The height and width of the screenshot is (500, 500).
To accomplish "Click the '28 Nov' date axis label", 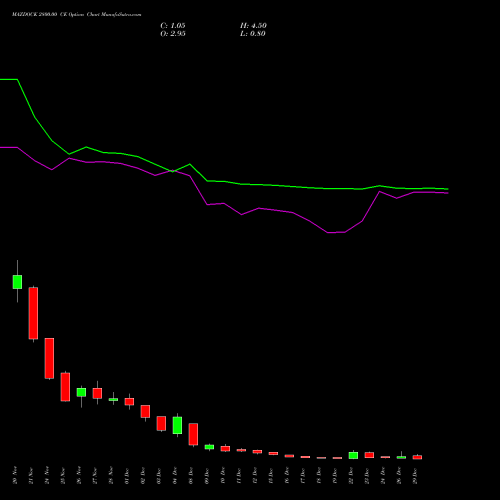I will [x=111, y=475].
